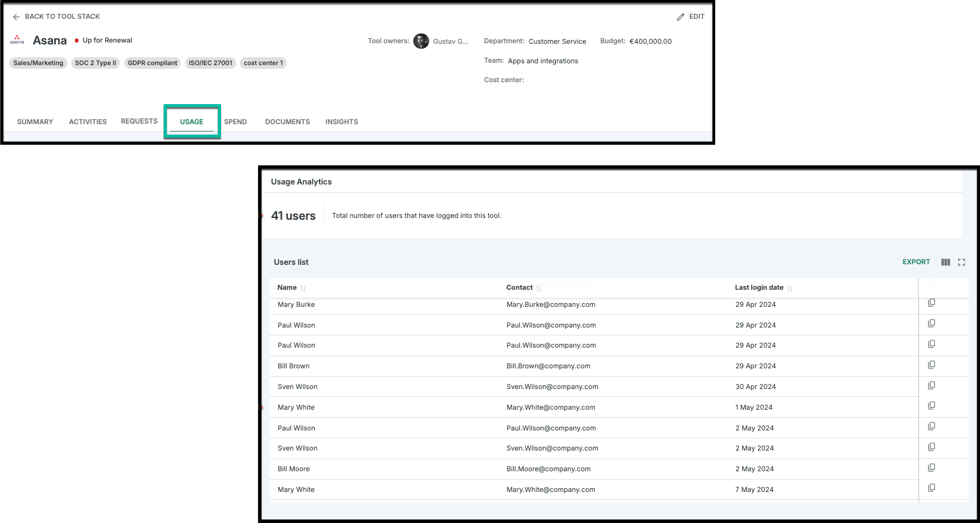Viewport: 980px width, 523px height.
Task: Click the 1 May 2024 login date
Action: [754, 407]
